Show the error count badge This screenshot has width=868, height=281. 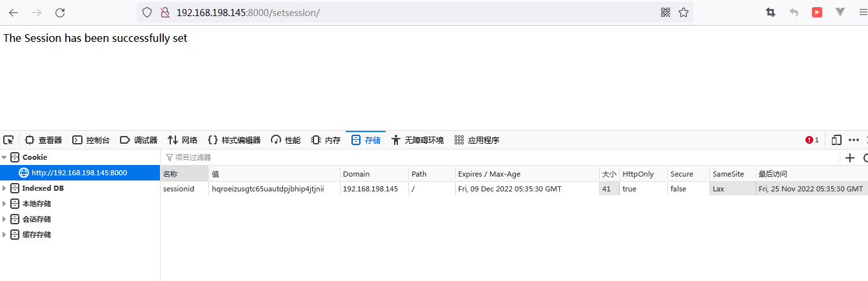coord(813,140)
